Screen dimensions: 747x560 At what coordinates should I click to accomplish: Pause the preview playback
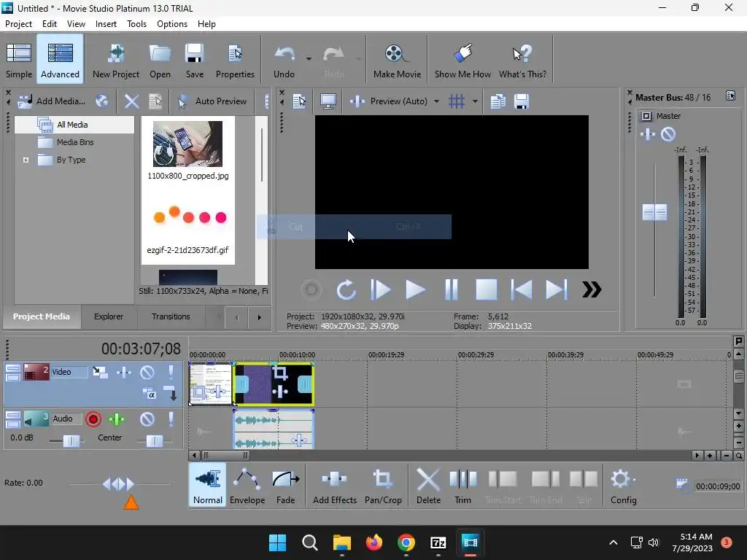451,289
